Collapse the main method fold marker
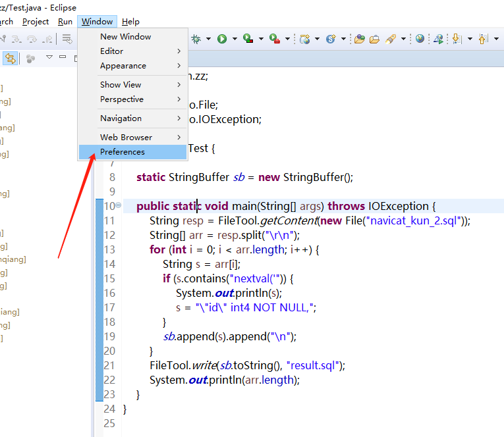 [119, 205]
